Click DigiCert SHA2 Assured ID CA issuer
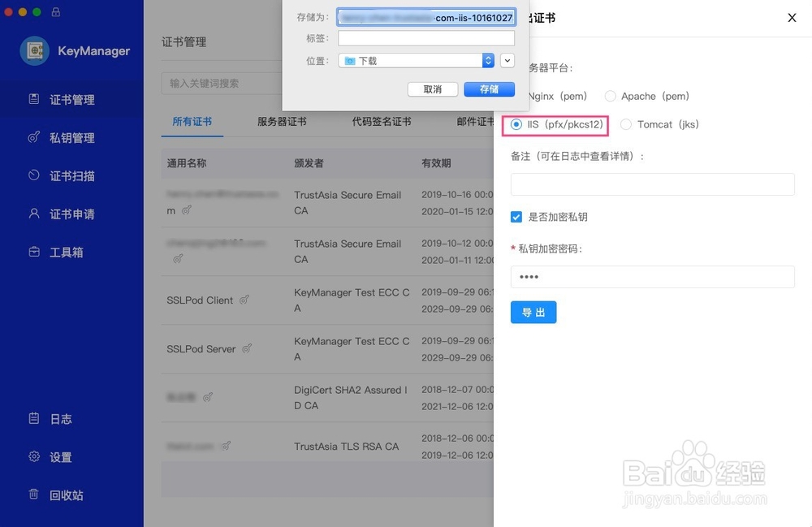This screenshot has width=812, height=527. coord(351,398)
